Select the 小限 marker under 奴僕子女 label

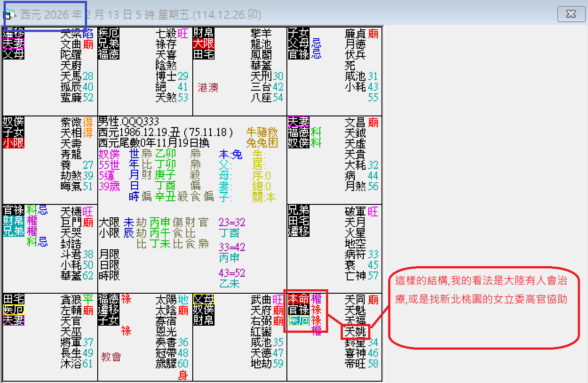click(x=13, y=144)
